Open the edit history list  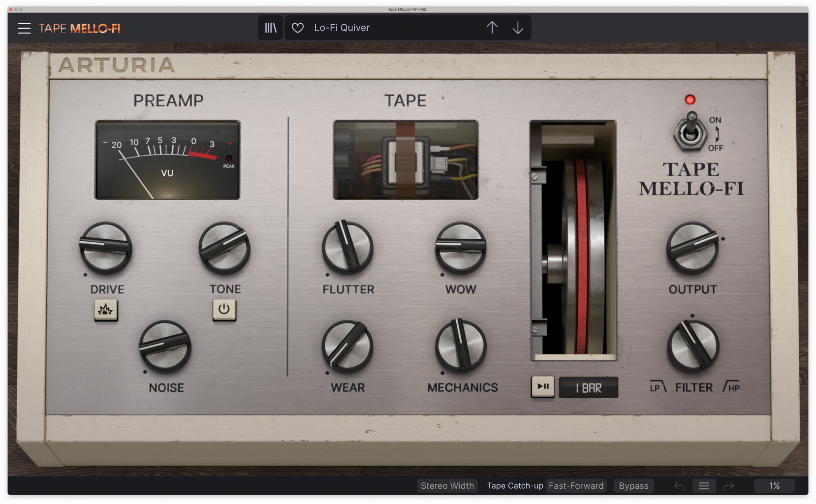coord(704,486)
